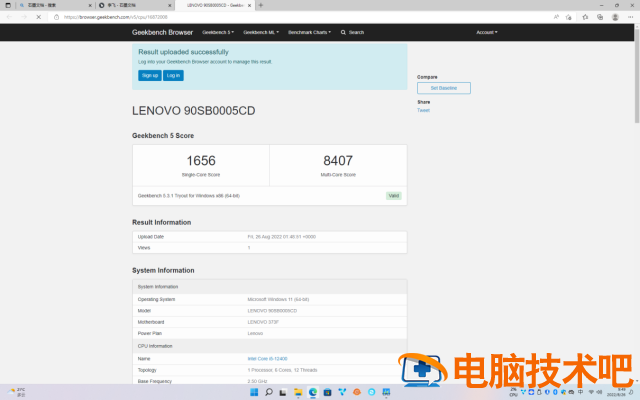Click the vertical page scrollbar thumb

(637, 76)
